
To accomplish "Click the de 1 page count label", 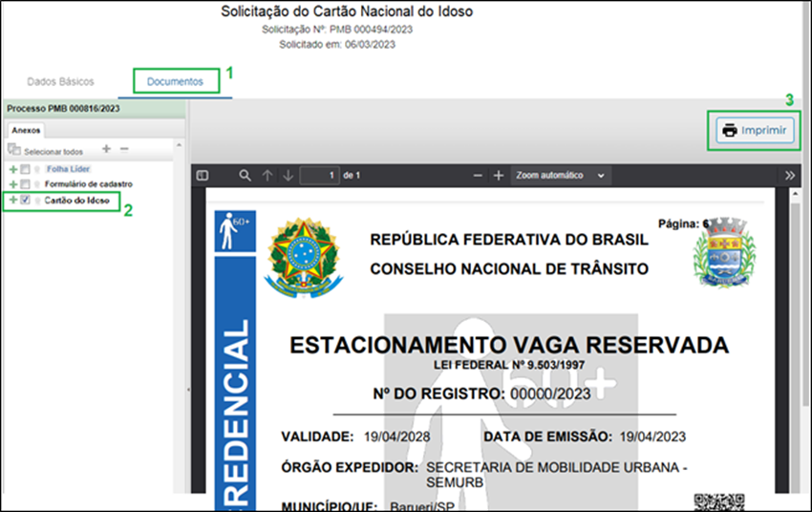I will click(x=352, y=176).
